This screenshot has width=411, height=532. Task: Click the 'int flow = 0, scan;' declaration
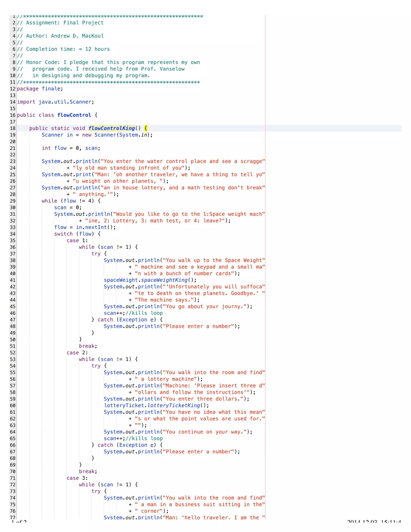pyautogui.click(x=71, y=148)
